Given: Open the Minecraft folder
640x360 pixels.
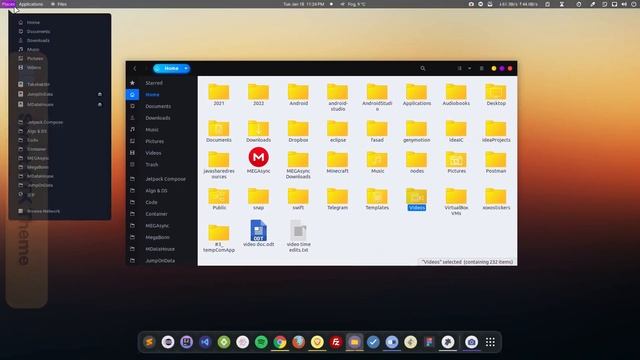Looking at the screenshot, I should click(338, 160).
